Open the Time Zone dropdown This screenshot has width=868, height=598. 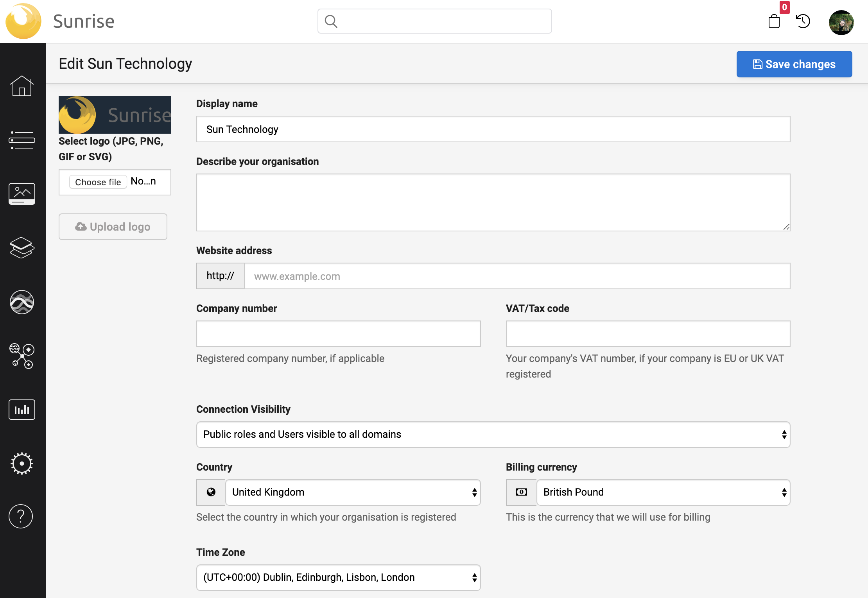(338, 577)
